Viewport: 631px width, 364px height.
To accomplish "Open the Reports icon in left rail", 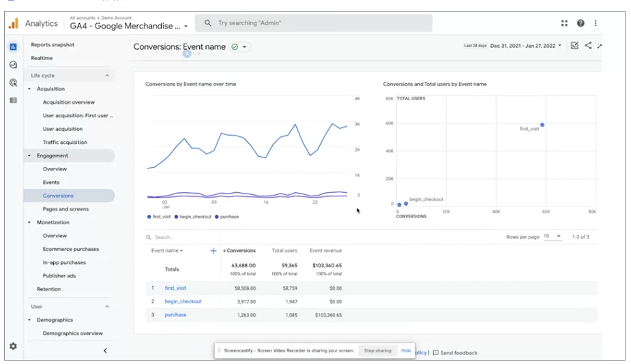I will [x=13, y=47].
